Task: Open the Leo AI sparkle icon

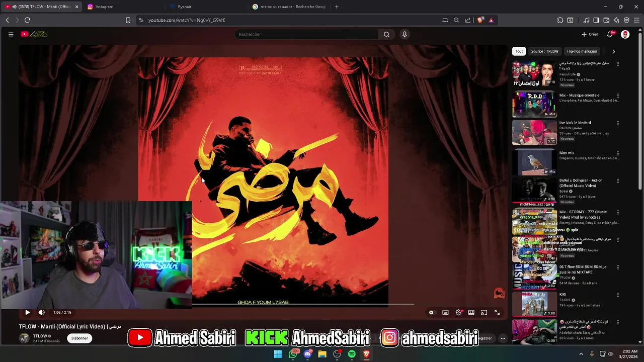Action: pos(616,20)
